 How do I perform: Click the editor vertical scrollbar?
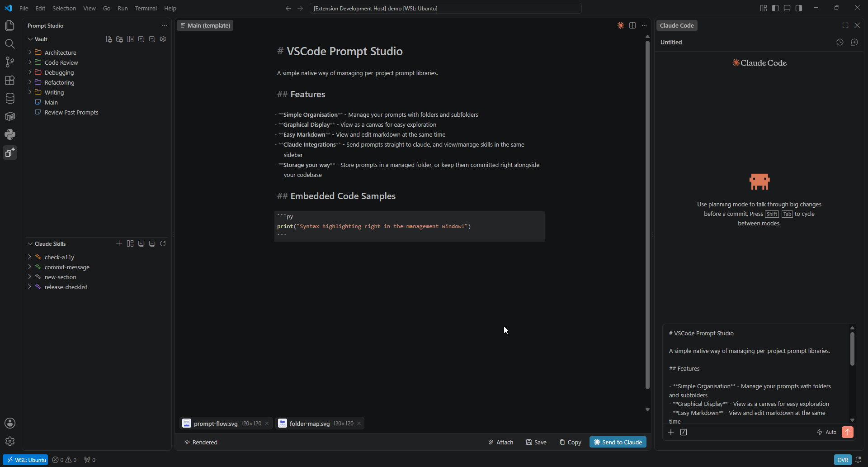point(647,215)
